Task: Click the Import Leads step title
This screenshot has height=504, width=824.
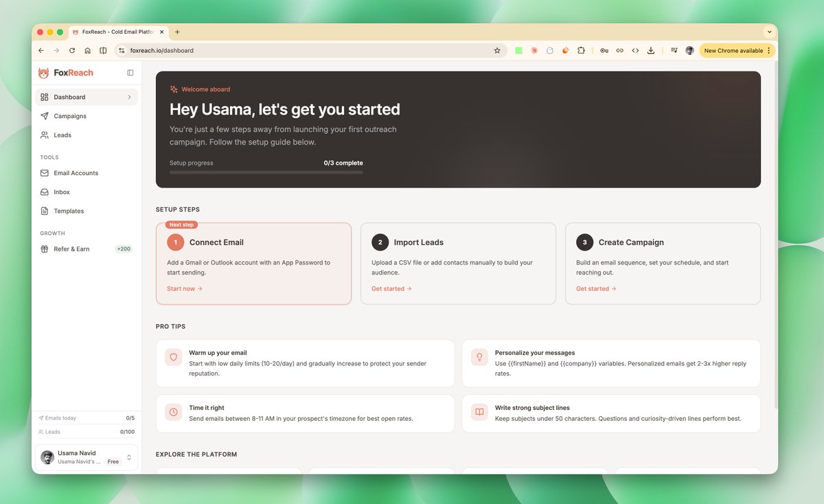Action: pyautogui.click(x=419, y=242)
